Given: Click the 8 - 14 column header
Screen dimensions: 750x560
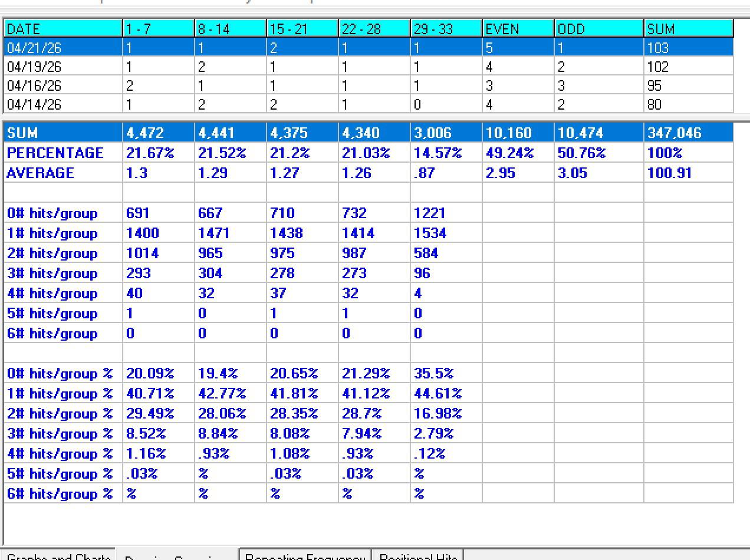Looking at the screenshot, I should point(230,29).
